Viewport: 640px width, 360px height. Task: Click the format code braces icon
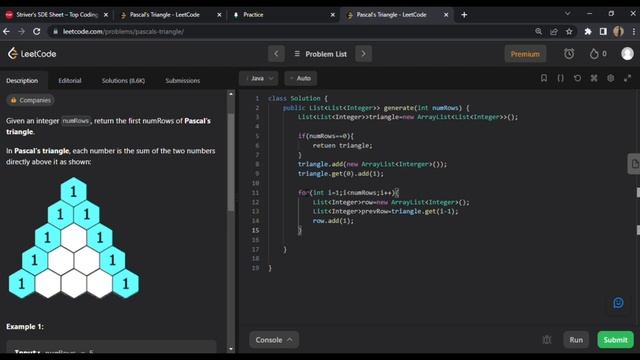point(560,78)
